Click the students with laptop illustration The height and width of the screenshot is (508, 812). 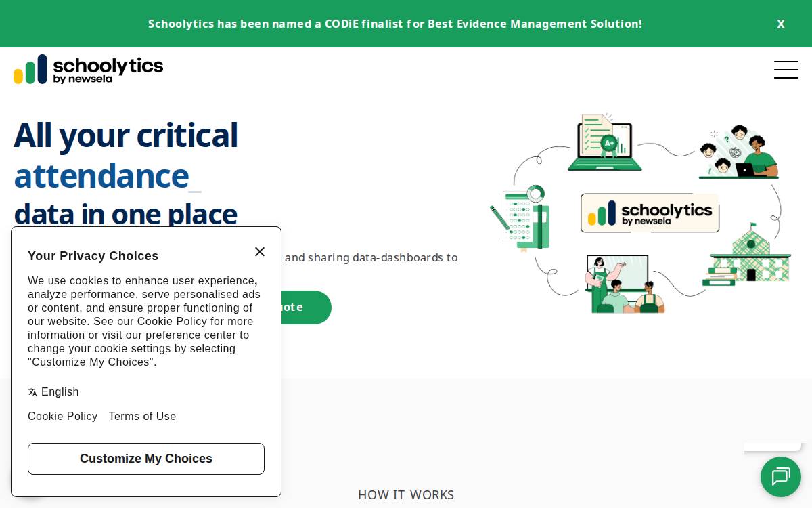tap(739, 152)
